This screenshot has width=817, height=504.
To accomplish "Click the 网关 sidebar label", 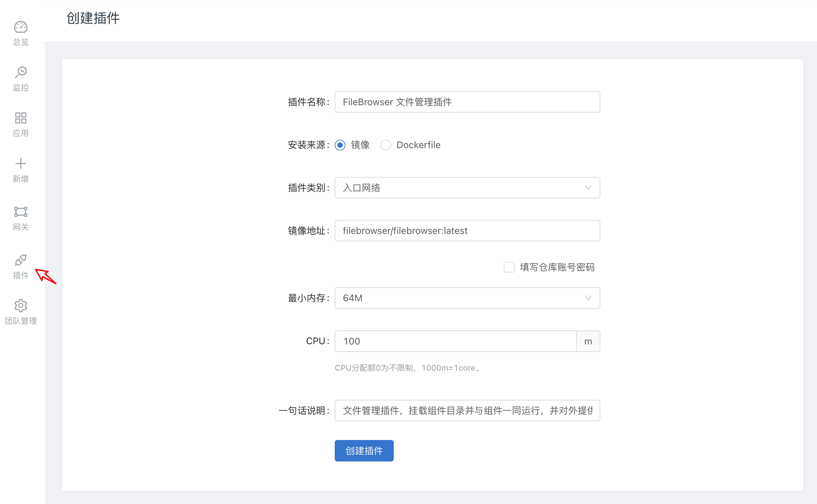I will [x=20, y=227].
